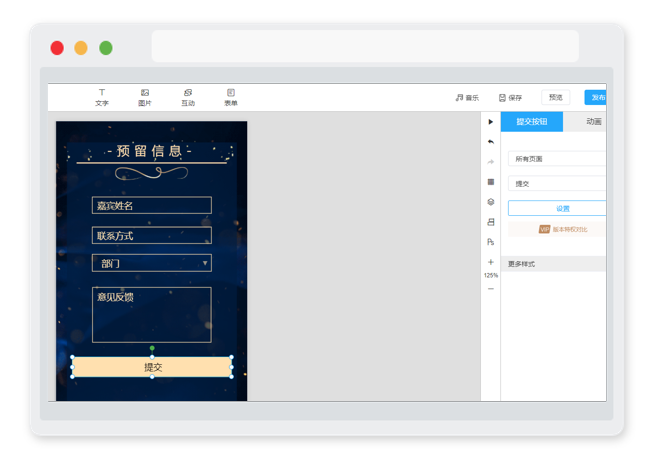Open the 所有页面 dropdown field
The image size is (660, 460).
click(x=557, y=159)
